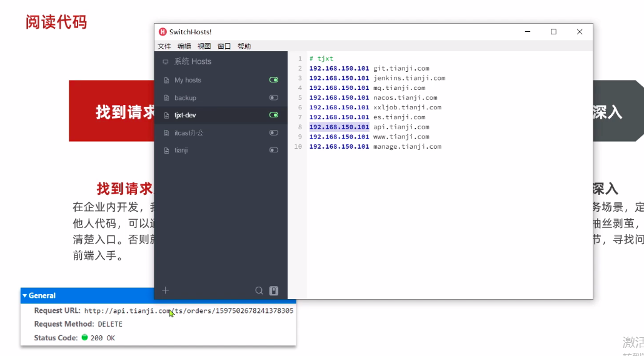Select tjxt-dev hosts entry
This screenshot has height=356, width=644.
(221, 116)
